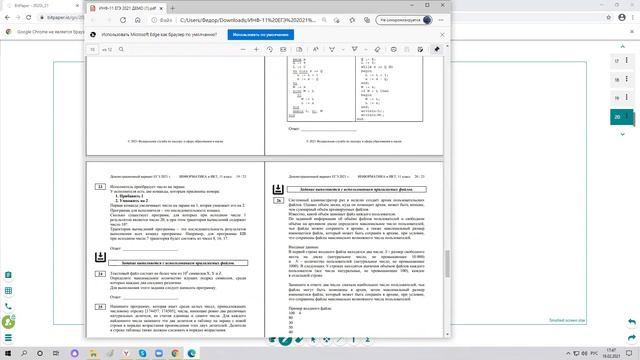Open the Edge home page button

pos(138,20)
